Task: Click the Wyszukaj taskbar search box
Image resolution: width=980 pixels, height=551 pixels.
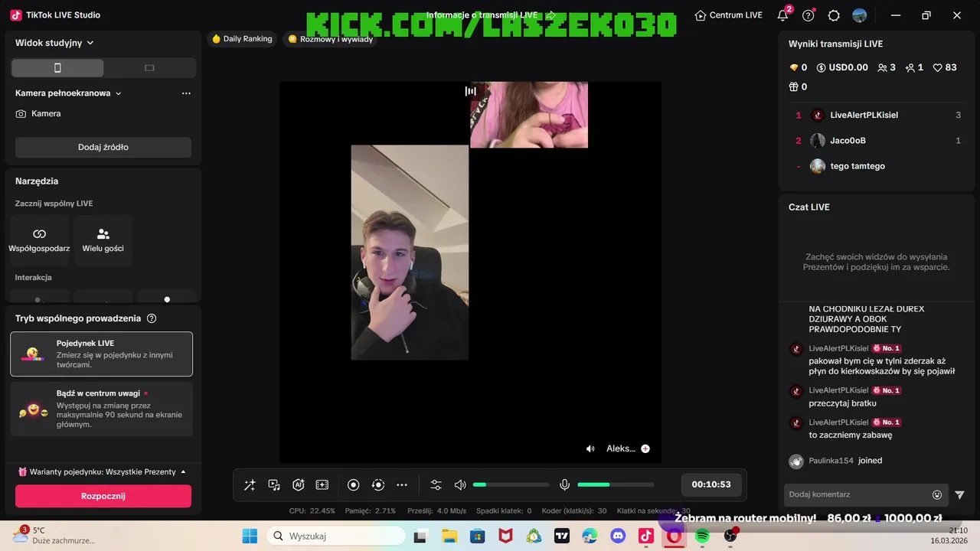Action: click(336, 536)
